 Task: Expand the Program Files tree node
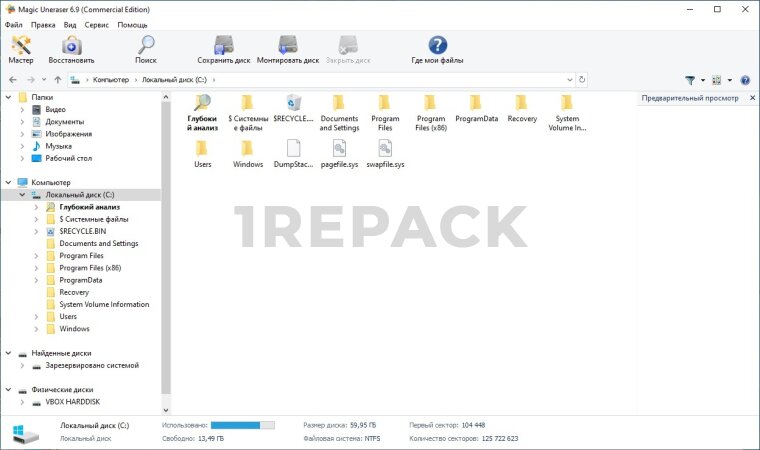[36, 256]
